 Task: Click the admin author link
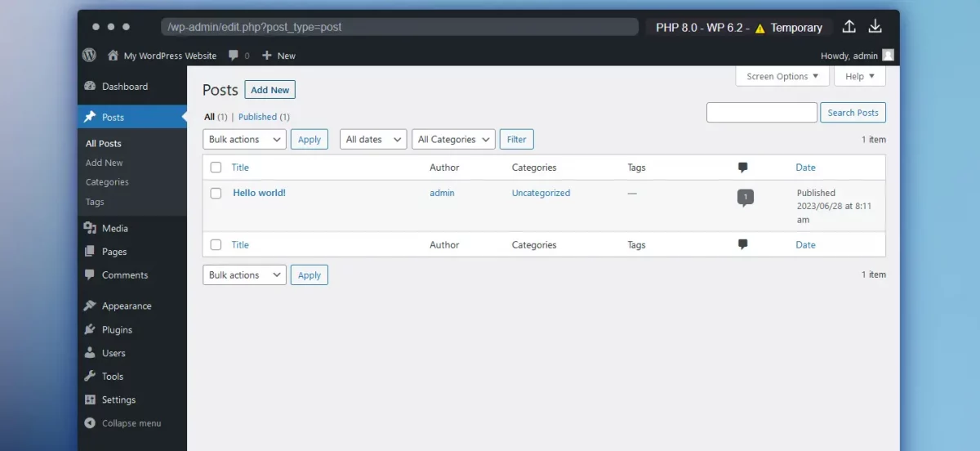tap(442, 193)
